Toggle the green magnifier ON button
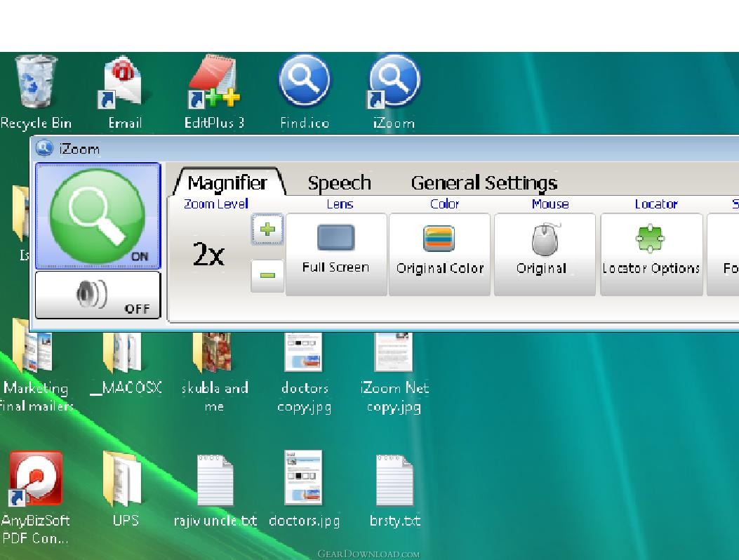The width and height of the screenshot is (739, 560). point(98,216)
